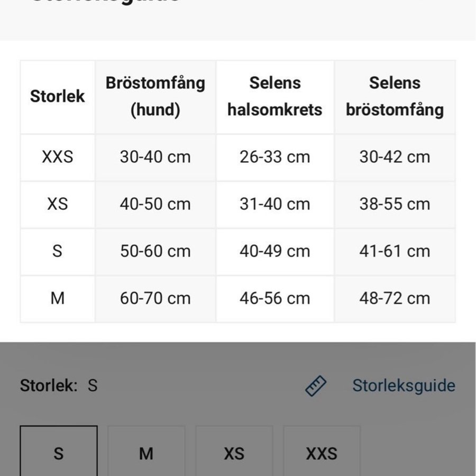Viewport: 476px width, 476px height.
Task: Click the M row label in table
Action: tap(58, 298)
